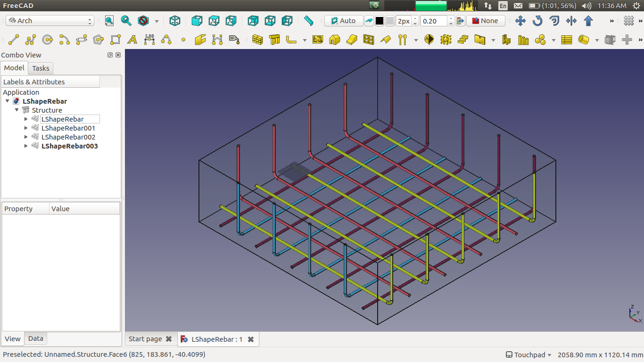Image resolution: width=644 pixels, height=362 pixels.
Task: Set view to Right
Action: coord(231,21)
